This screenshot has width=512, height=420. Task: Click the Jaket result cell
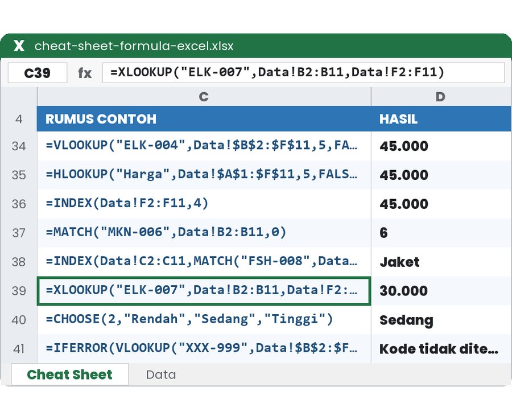click(441, 262)
